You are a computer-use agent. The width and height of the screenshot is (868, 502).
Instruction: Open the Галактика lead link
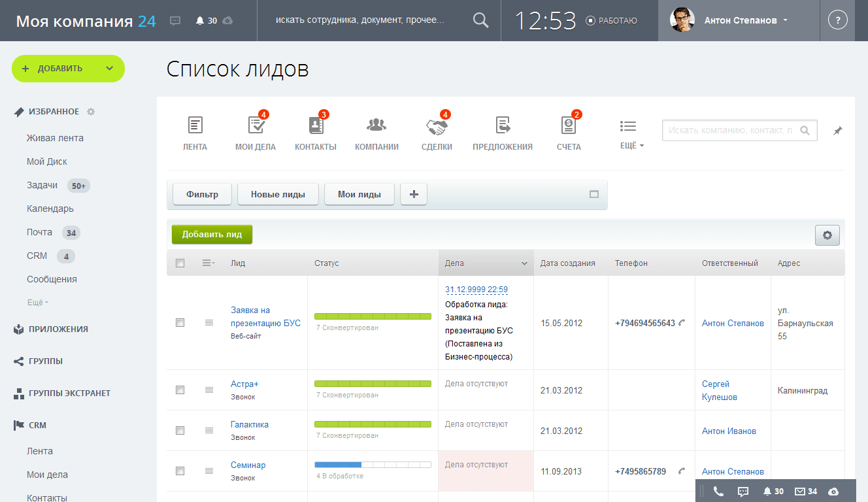(x=248, y=424)
